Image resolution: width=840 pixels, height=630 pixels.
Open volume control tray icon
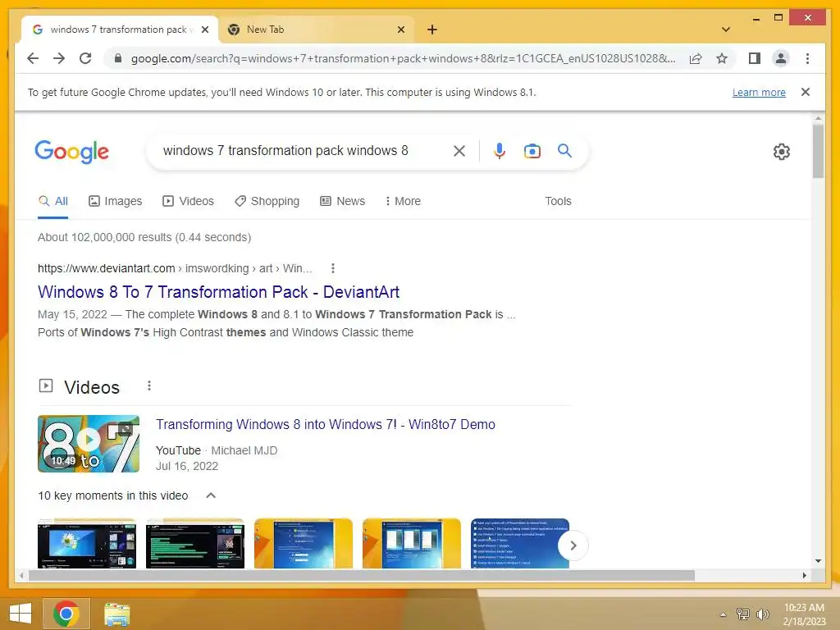pyautogui.click(x=762, y=614)
